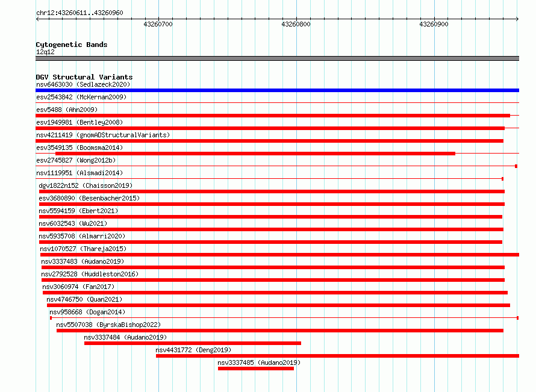Select nsv4211419 (gnomADStructuralVariants) label
The image size is (536, 392).
click(103, 135)
